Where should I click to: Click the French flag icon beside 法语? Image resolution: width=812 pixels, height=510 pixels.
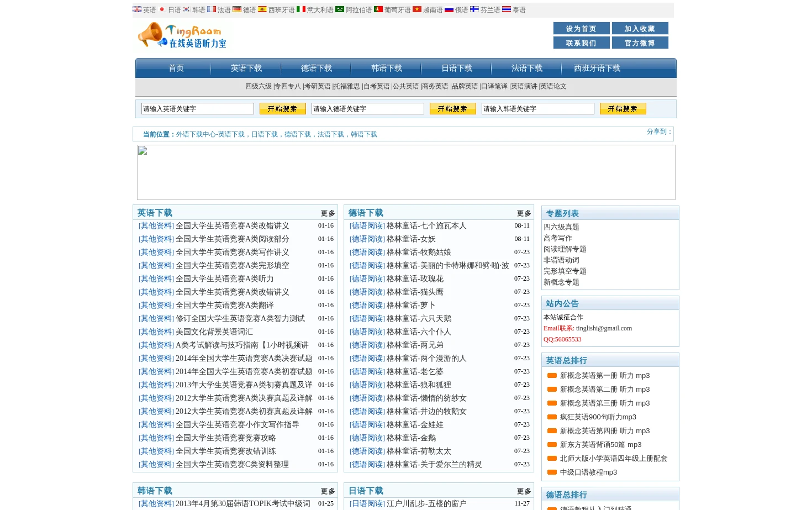coord(212,9)
